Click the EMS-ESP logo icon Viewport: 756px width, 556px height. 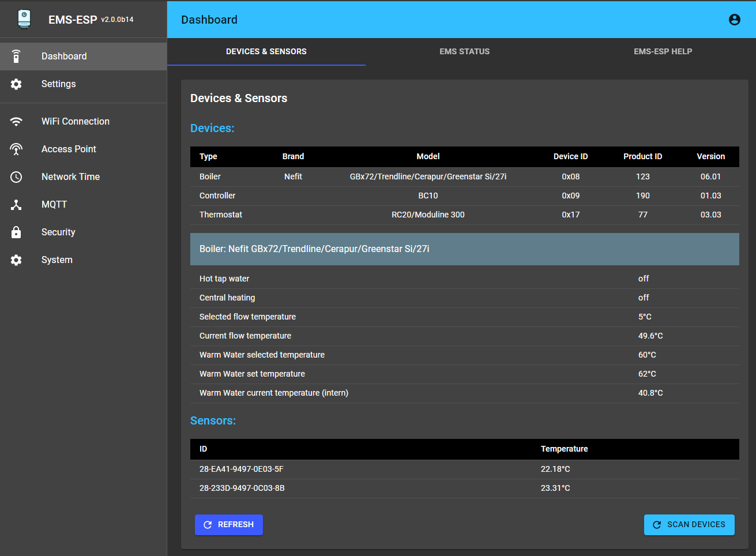[24, 19]
